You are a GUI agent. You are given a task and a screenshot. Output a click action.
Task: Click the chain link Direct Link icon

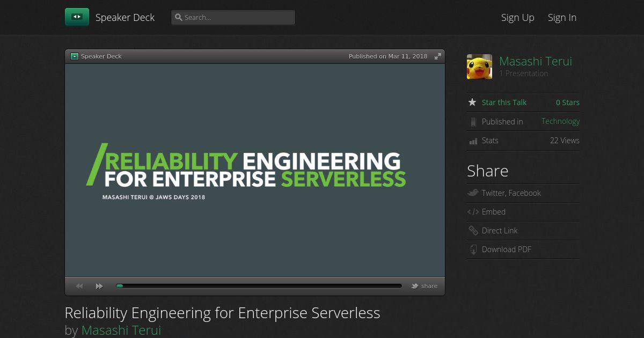473,231
